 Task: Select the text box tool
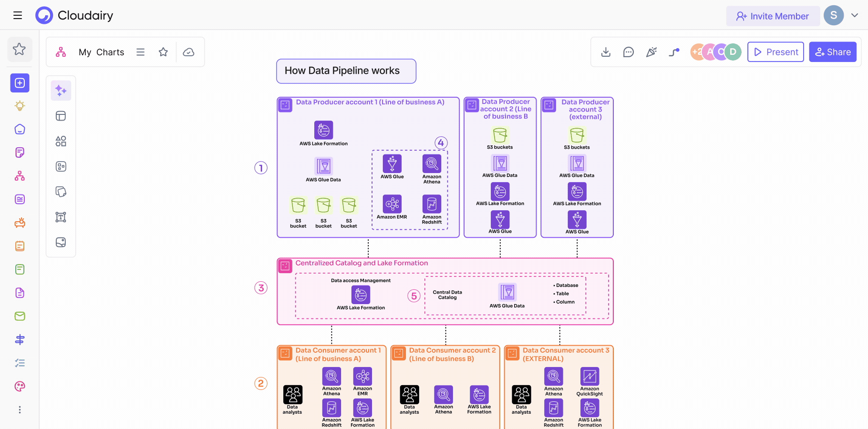pyautogui.click(x=61, y=217)
